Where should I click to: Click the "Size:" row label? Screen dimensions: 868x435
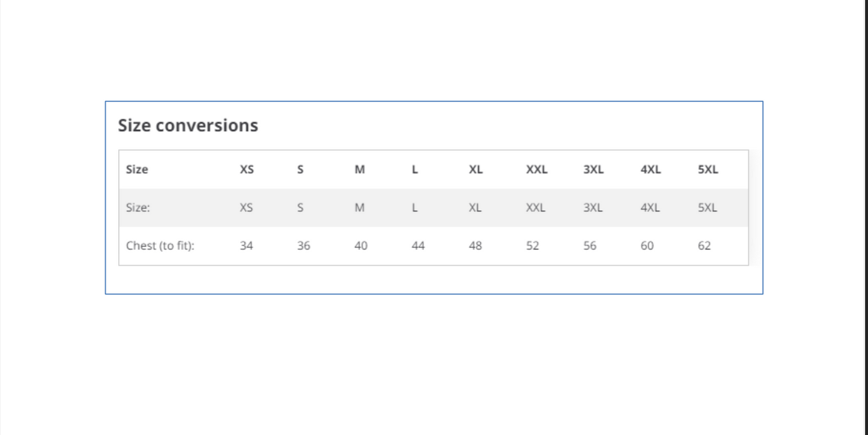coord(138,208)
